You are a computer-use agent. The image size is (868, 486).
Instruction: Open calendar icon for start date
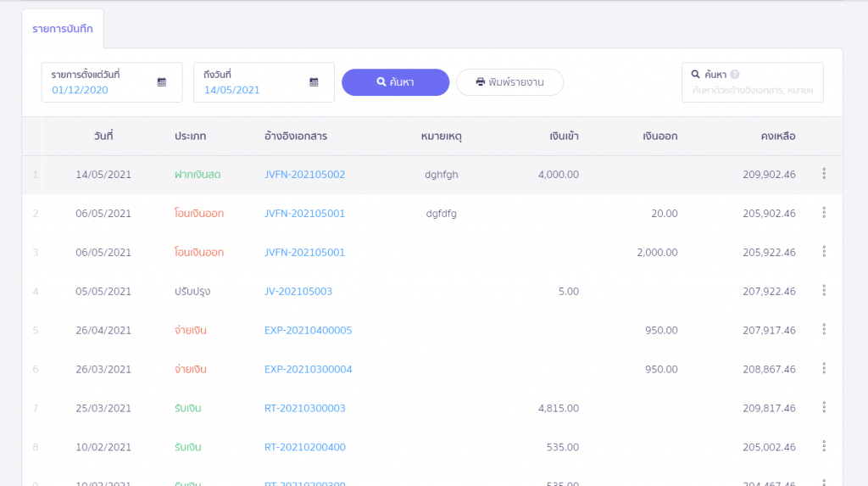tap(162, 82)
